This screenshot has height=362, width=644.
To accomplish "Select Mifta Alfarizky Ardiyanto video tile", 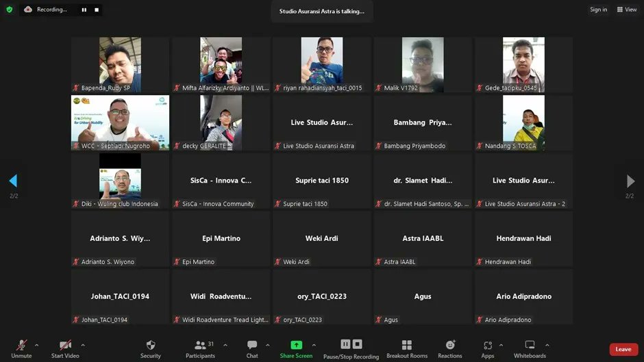I will click(x=221, y=64).
